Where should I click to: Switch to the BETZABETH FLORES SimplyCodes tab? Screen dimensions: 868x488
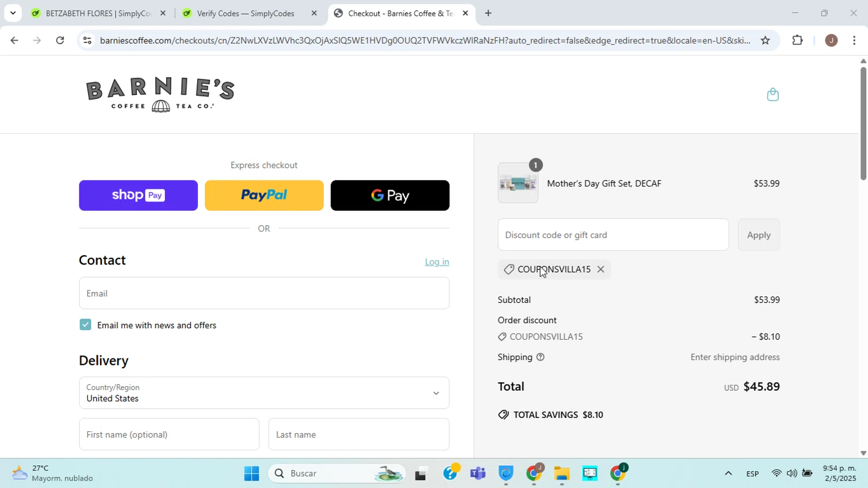click(x=97, y=13)
